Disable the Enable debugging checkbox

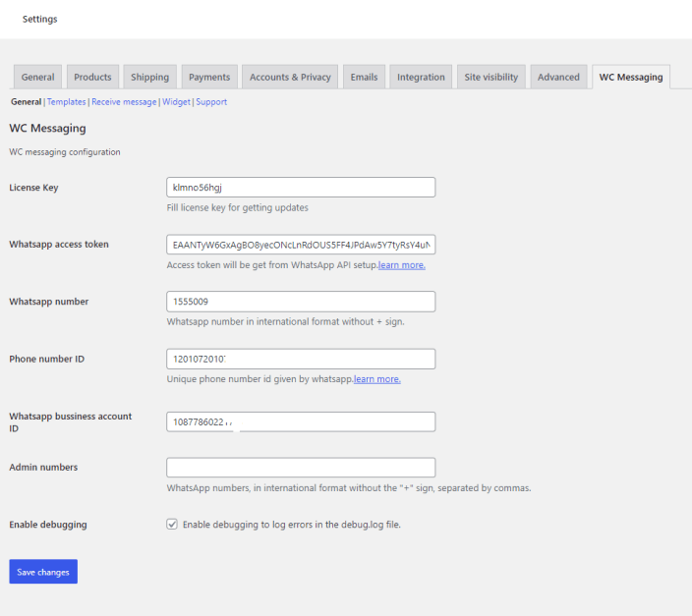click(x=172, y=525)
